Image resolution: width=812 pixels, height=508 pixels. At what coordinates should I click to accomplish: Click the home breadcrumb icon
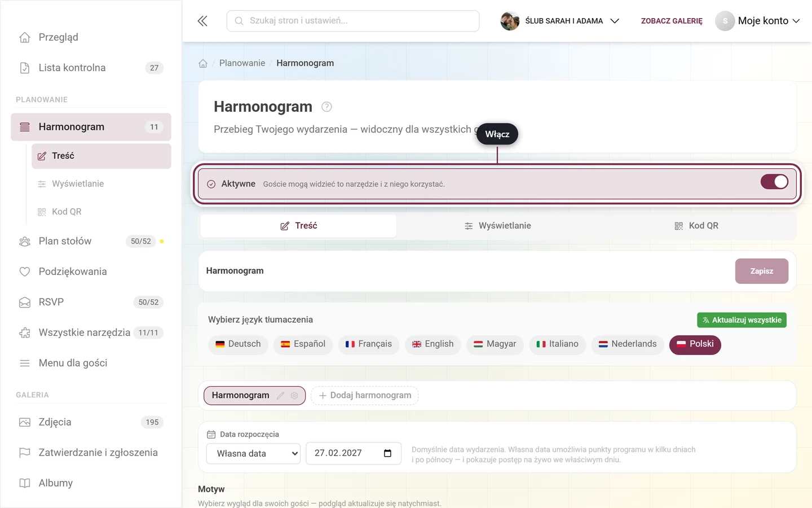[203, 63]
